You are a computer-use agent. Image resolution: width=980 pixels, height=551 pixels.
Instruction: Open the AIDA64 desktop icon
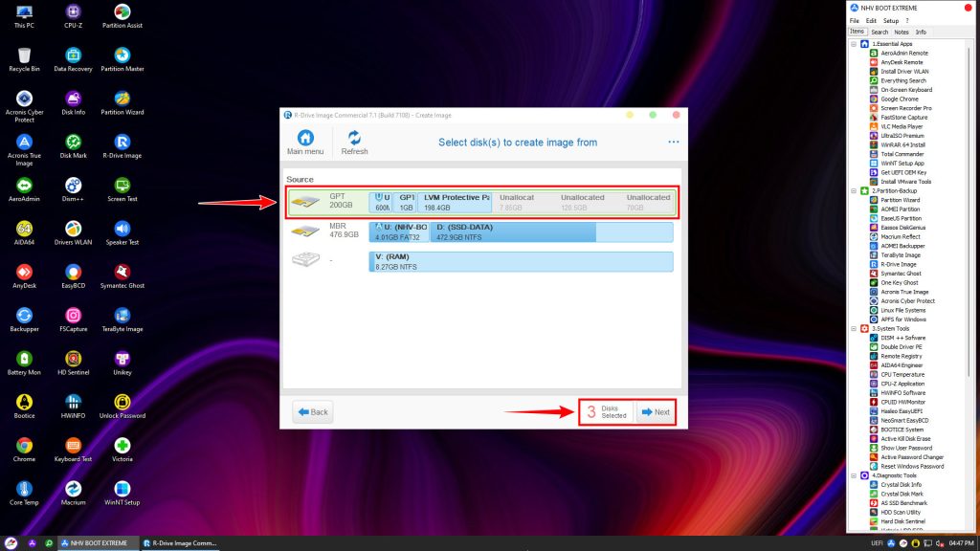click(24, 233)
